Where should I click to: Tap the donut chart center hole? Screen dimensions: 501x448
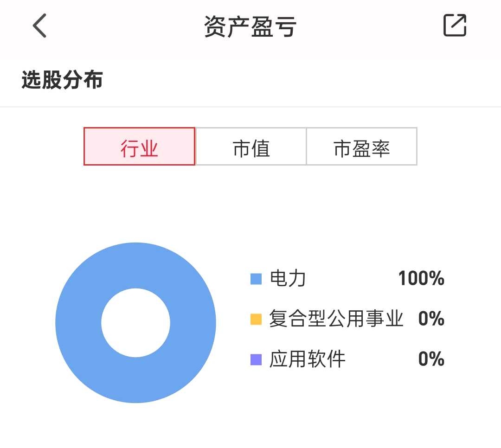[136, 323]
